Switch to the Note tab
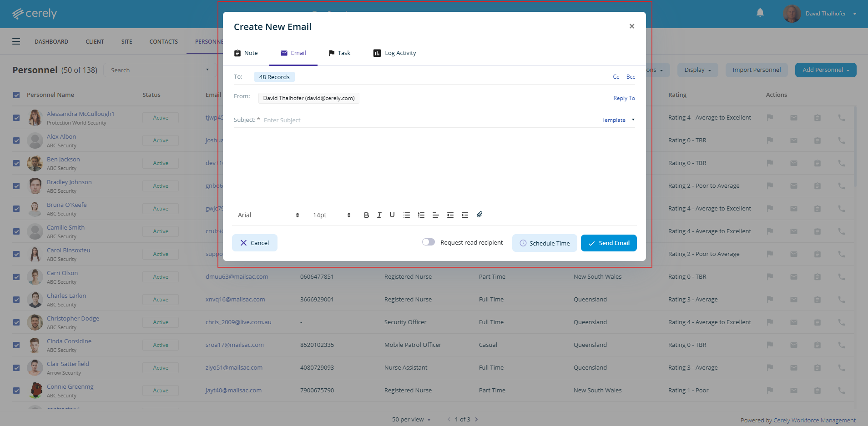 click(246, 53)
